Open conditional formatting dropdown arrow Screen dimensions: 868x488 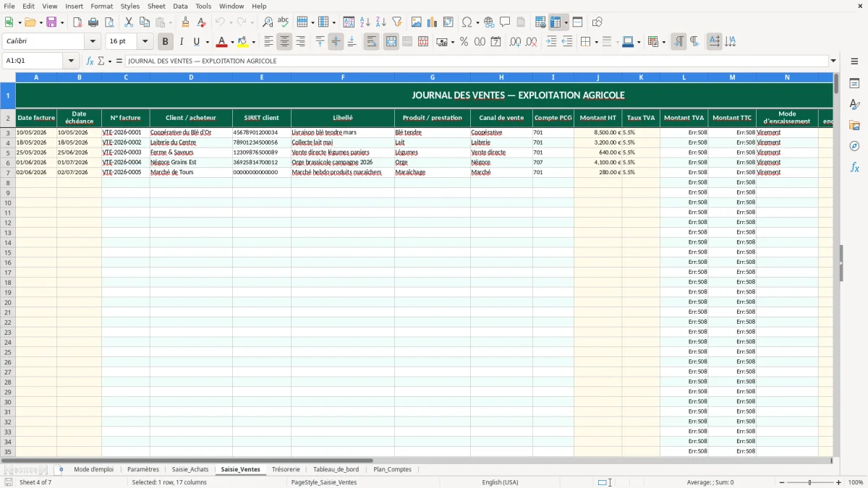click(663, 42)
